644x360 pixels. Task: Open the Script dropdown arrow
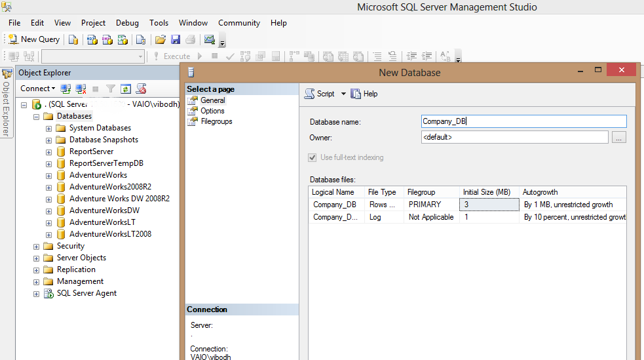[343, 94]
